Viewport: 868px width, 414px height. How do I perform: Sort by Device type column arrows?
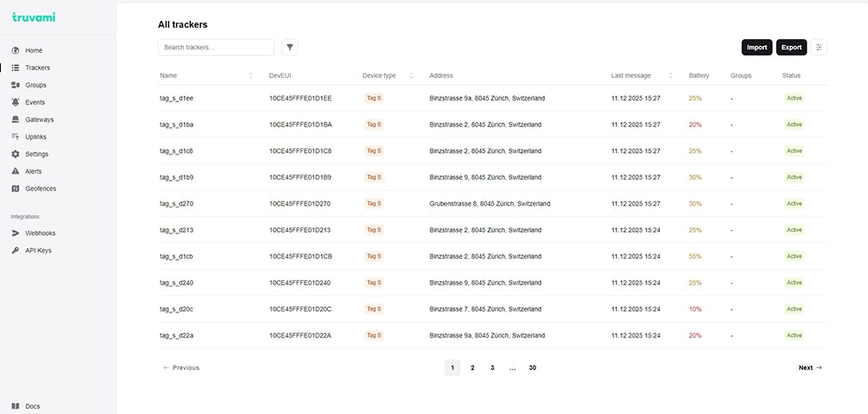point(411,76)
